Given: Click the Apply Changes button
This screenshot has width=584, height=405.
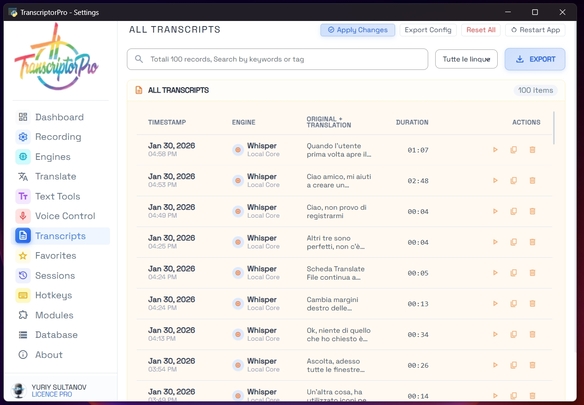Looking at the screenshot, I should click(x=358, y=30).
